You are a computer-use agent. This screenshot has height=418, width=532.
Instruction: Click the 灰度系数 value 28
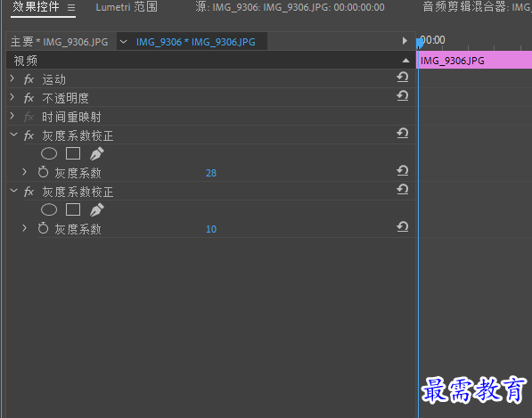211,173
